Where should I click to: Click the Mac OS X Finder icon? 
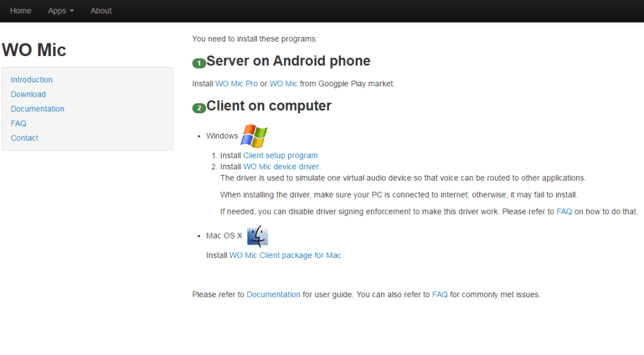(257, 236)
